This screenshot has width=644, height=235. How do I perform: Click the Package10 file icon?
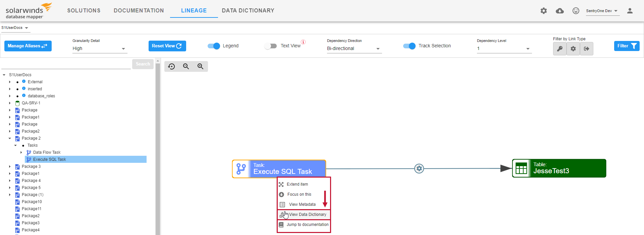[x=17, y=202]
